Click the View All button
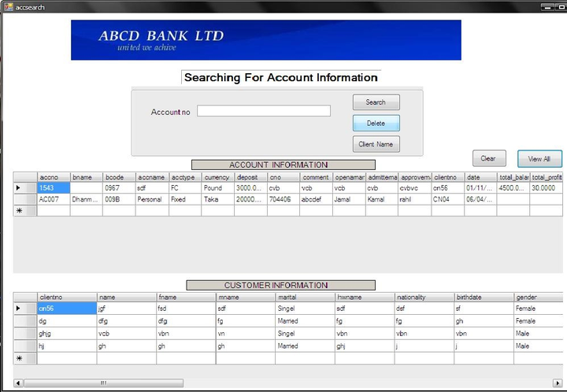This screenshot has width=567, height=392. pyautogui.click(x=539, y=158)
